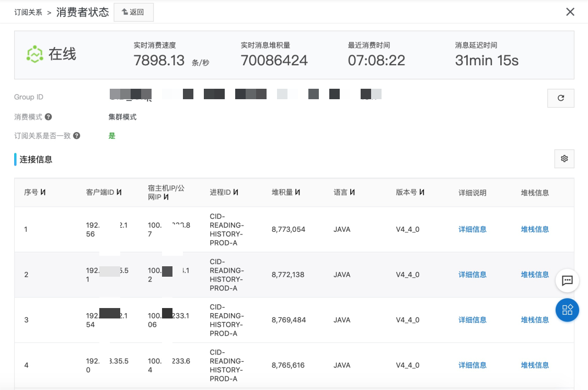
Task: Select the 8,765,616 backlog cell
Action: point(288,365)
